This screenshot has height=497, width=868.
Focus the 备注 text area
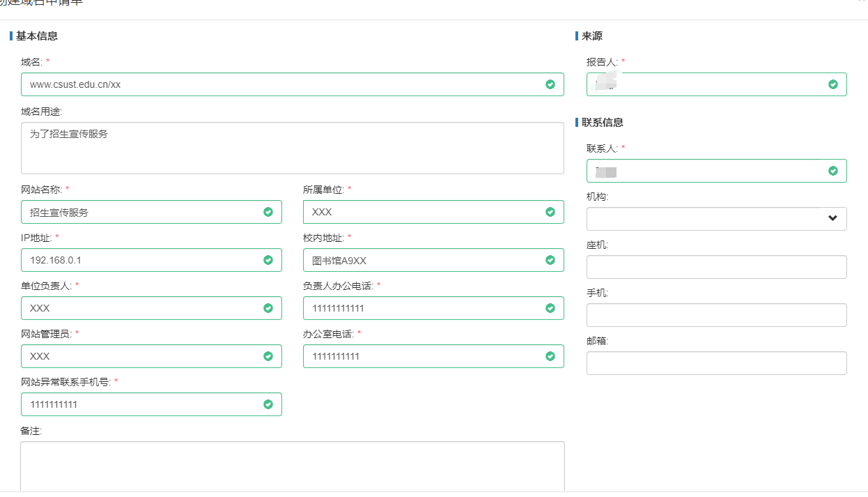pos(292,466)
